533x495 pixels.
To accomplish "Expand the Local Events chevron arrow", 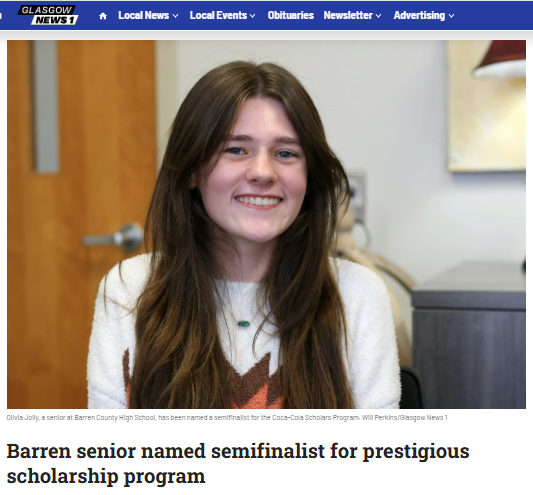I will pos(253,16).
